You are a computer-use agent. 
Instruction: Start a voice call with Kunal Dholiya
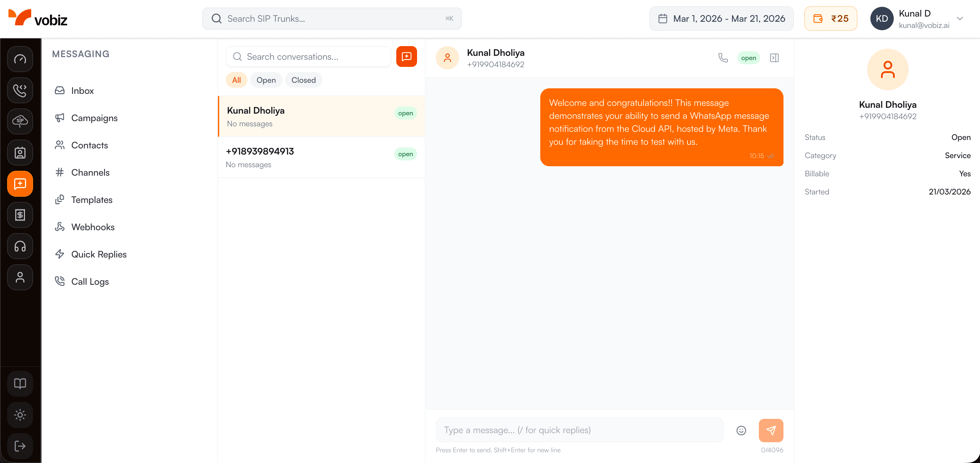pyautogui.click(x=723, y=57)
